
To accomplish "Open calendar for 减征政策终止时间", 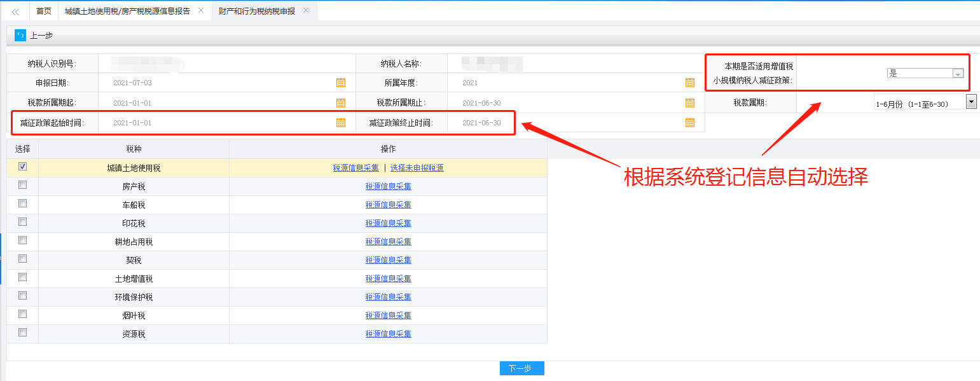I will pos(689,123).
